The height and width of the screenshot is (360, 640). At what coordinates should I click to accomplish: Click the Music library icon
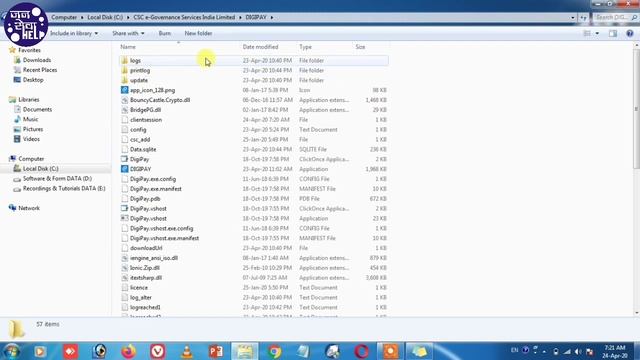(x=17, y=119)
